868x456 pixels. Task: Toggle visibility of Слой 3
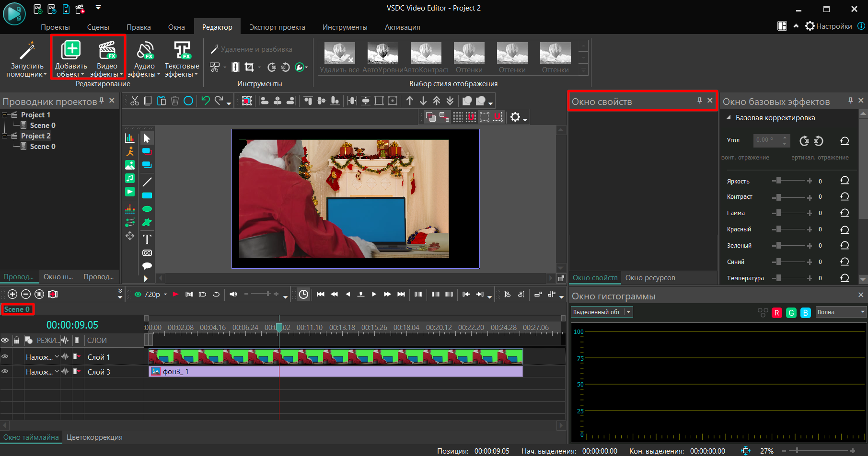click(5, 372)
